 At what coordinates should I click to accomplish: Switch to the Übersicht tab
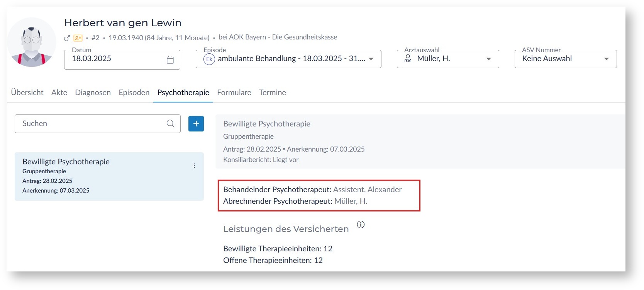pos(27,93)
